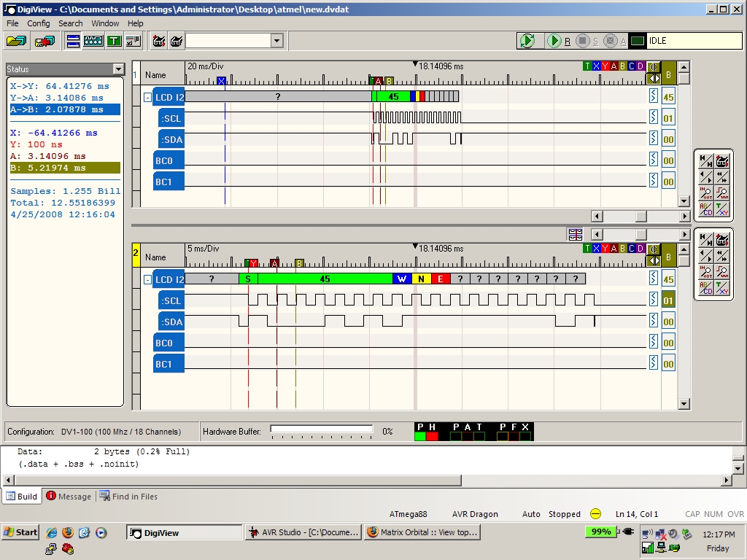This screenshot has width=747, height=560.
Task: Open the project file folder icon
Action: 17,42
